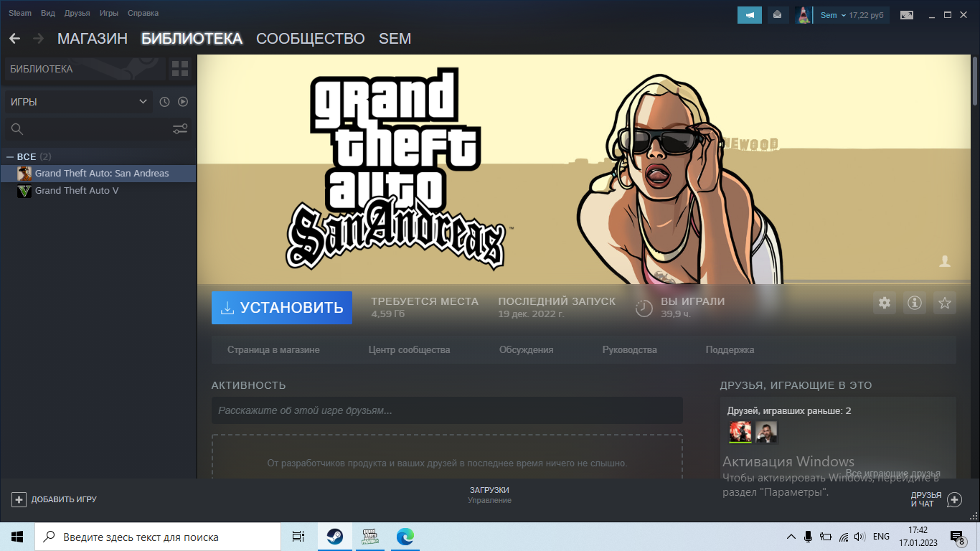Image resolution: width=980 pixels, height=551 pixels.
Task: Open SEM profile tab
Action: click(395, 39)
